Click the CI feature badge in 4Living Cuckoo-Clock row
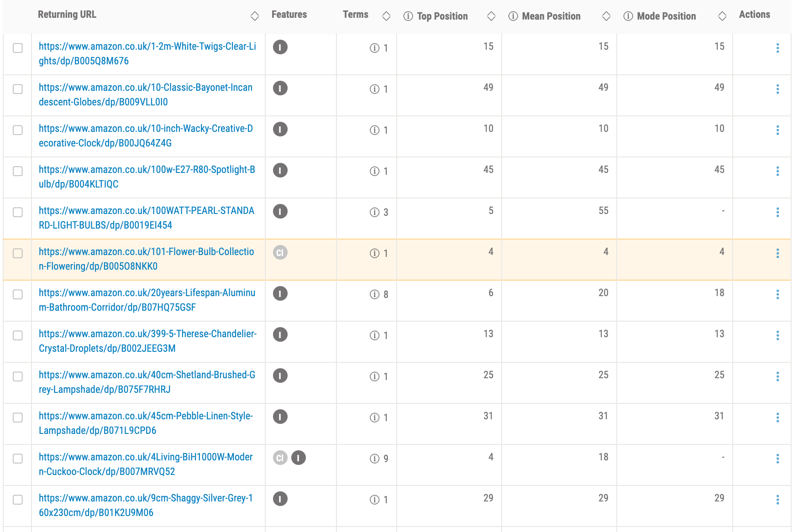Image resolution: width=798 pixels, height=532 pixels. 280,458
